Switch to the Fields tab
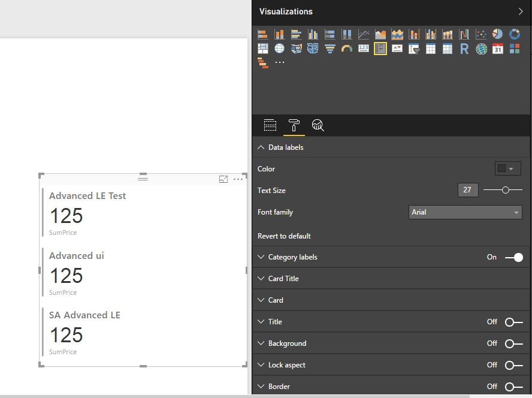 tap(270, 125)
